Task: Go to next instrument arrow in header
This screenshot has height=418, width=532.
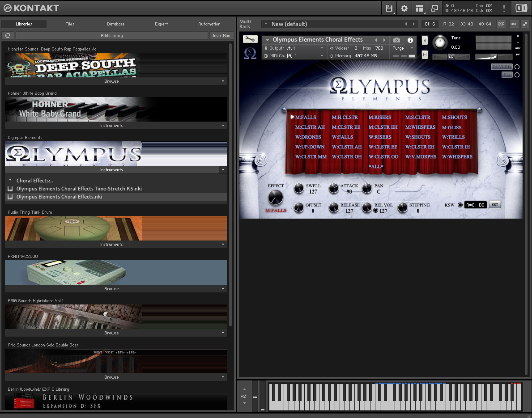Action: point(384,40)
